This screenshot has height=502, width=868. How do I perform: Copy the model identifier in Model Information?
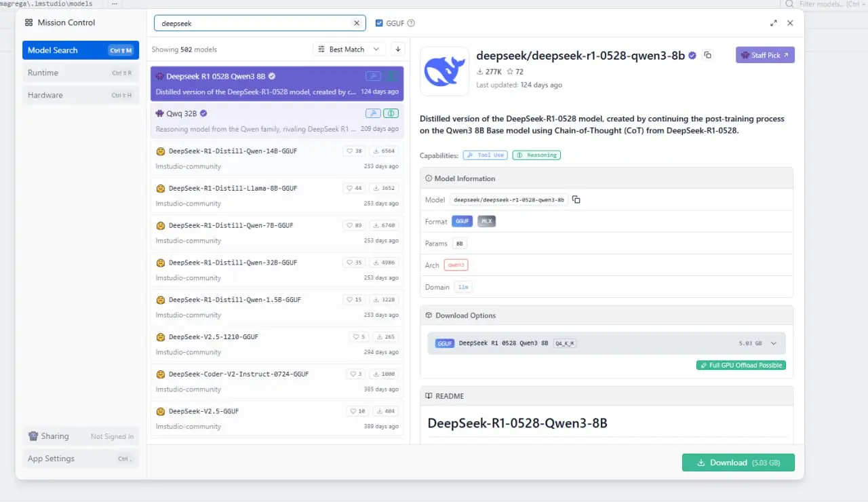pos(576,199)
